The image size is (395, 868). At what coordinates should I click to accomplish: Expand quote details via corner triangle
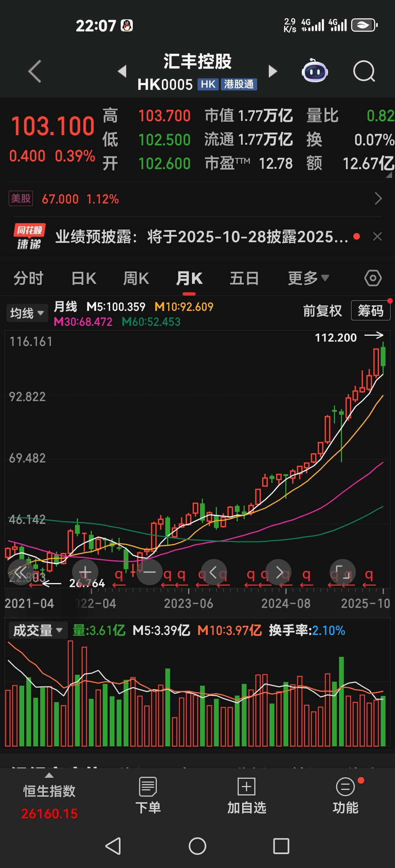tap(389, 175)
